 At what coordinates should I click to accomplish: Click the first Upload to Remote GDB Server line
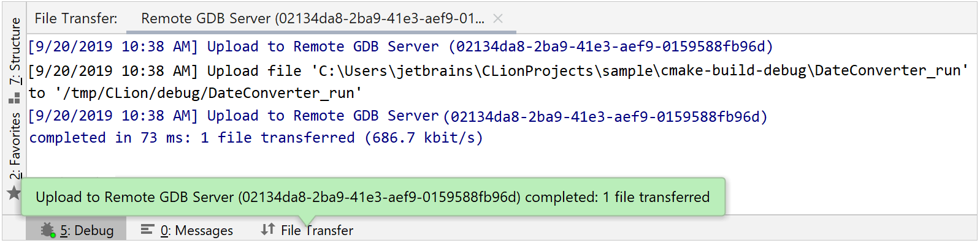400,47
